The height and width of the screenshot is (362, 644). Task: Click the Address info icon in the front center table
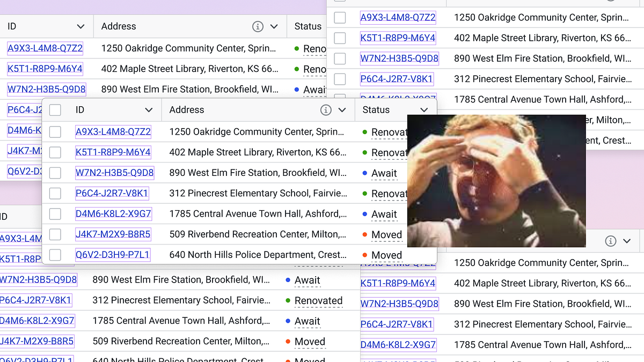click(326, 110)
